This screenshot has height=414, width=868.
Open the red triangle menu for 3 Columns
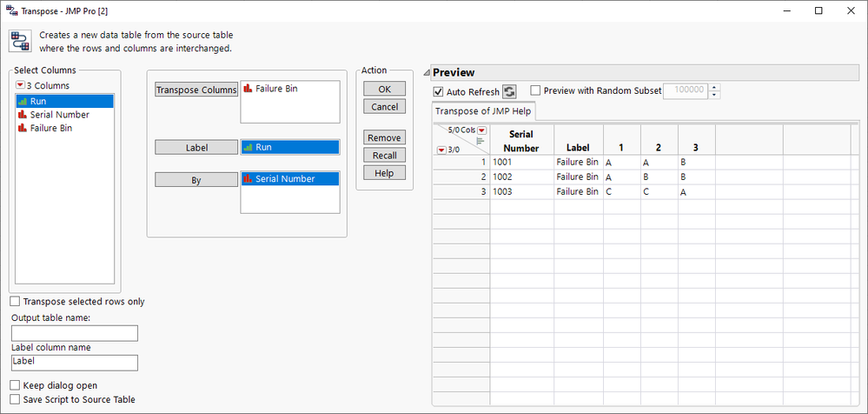pos(21,85)
